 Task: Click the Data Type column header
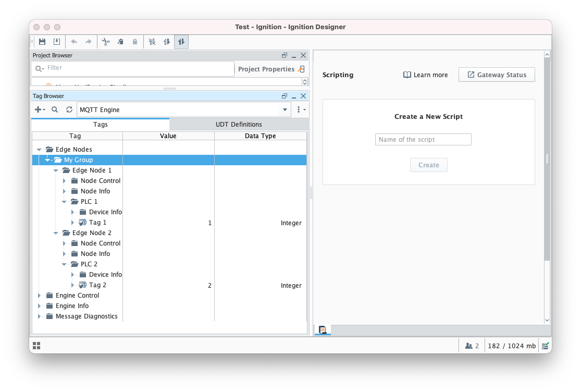(261, 136)
